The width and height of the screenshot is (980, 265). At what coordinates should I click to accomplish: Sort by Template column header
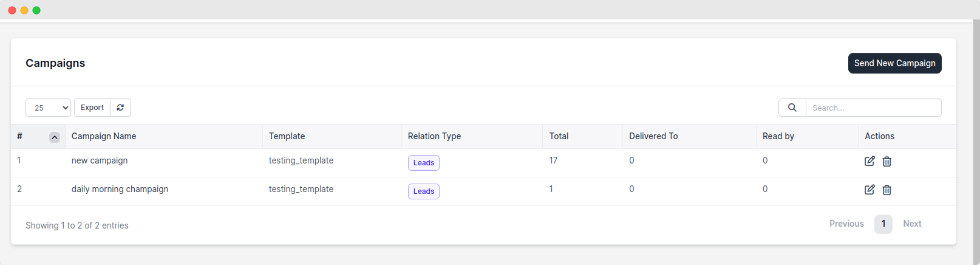287,136
